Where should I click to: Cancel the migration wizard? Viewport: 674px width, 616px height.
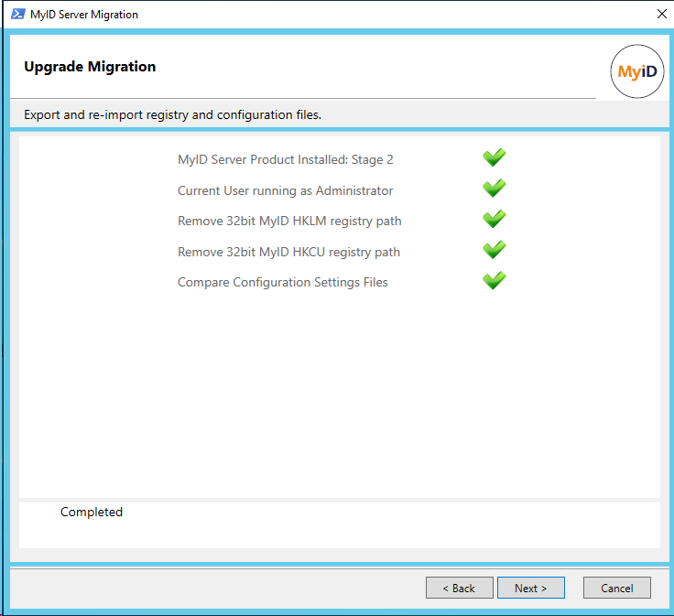(x=617, y=588)
